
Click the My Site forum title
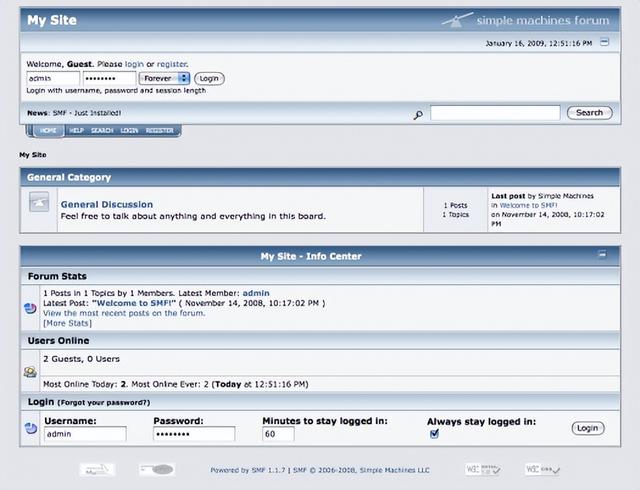pos(52,20)
